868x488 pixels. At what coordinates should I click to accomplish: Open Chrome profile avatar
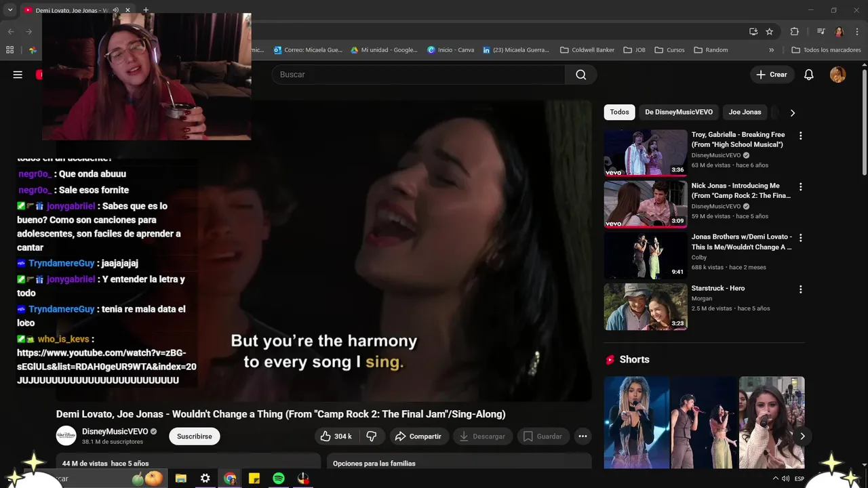[x=839, y=31]
